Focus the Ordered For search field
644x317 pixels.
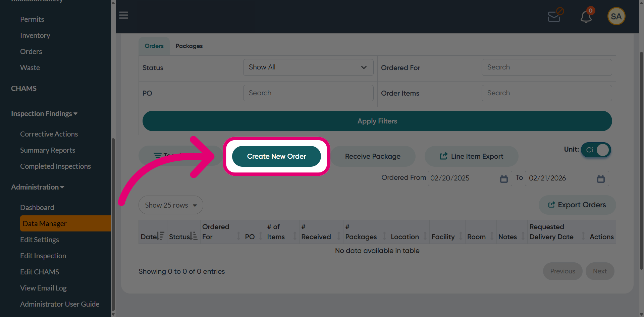coord(547,67)
